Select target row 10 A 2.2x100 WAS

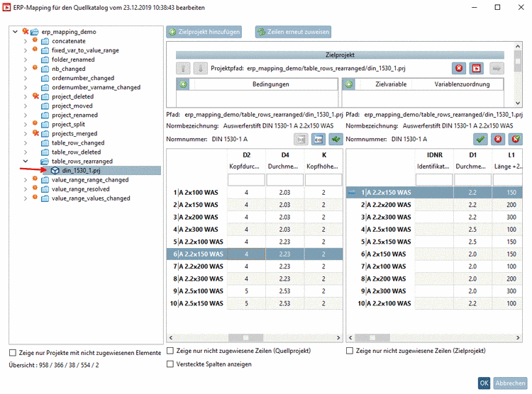pyautogui.click(x=434, y=303)
